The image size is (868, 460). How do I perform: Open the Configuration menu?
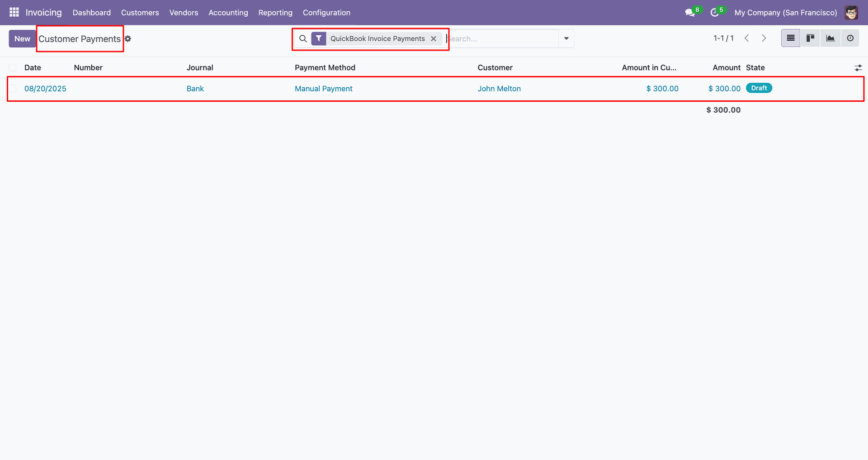[x=326, y=13]
